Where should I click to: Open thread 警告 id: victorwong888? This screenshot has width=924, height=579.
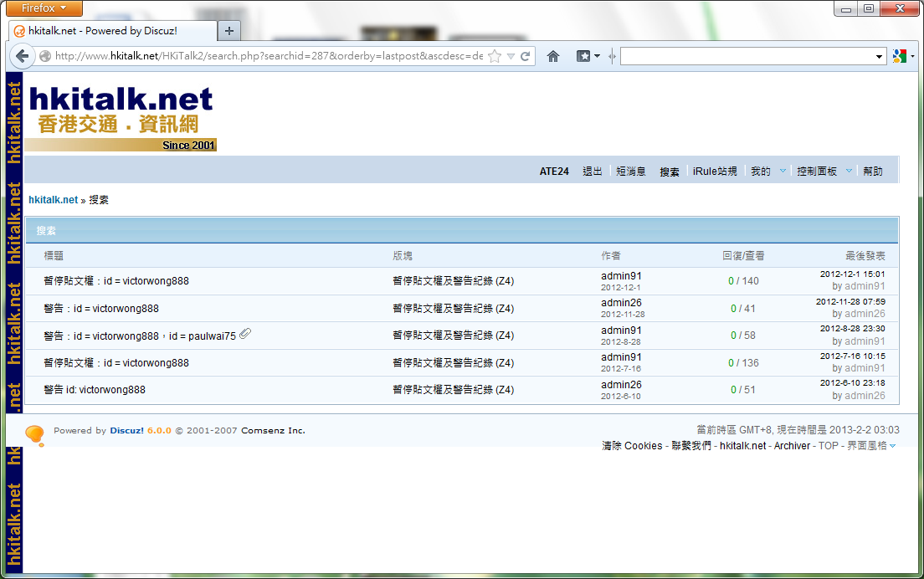(95, 390)
